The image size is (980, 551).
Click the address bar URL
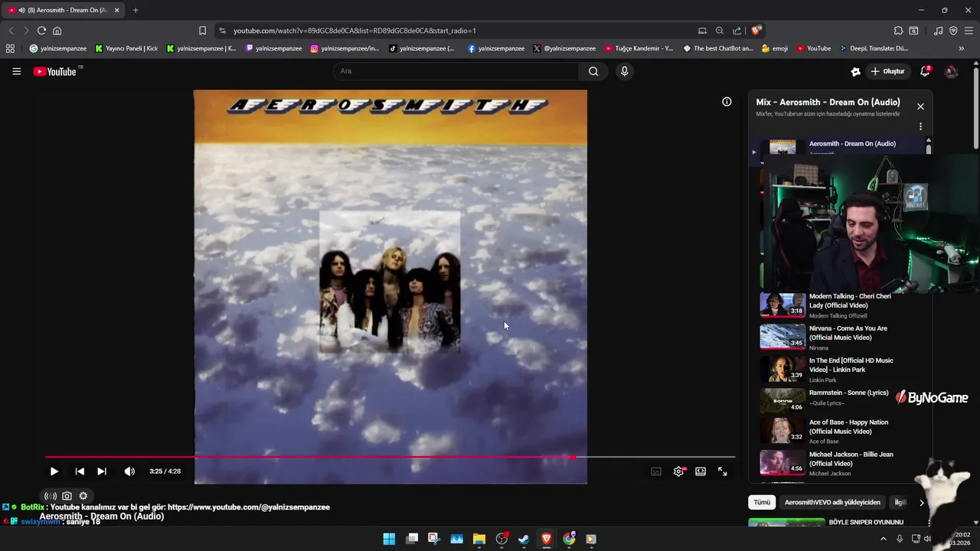pyautogui.click(x=354, y=31)
